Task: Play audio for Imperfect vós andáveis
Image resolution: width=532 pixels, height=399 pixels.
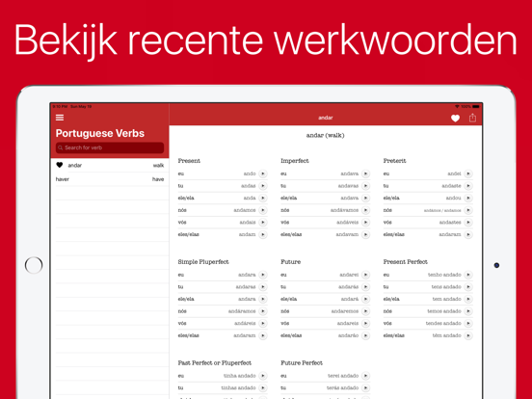Action: (366, 223)
